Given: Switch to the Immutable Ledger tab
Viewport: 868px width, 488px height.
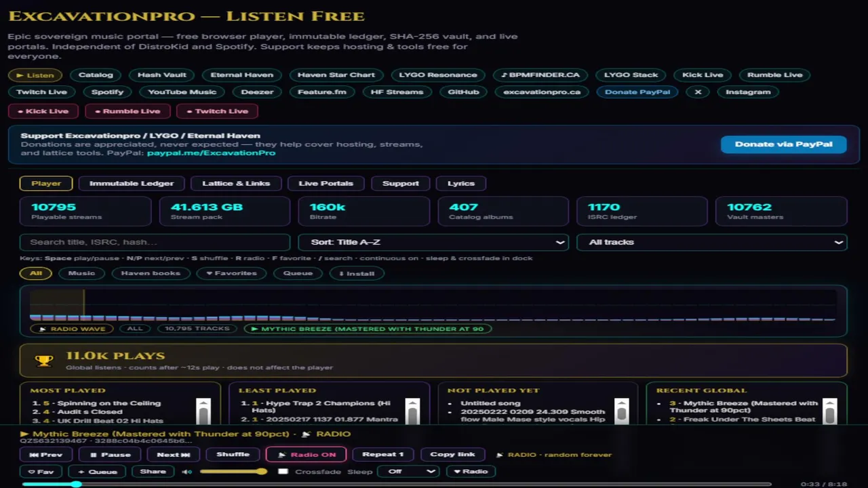Looking at the screenshot, I should 132,184.
